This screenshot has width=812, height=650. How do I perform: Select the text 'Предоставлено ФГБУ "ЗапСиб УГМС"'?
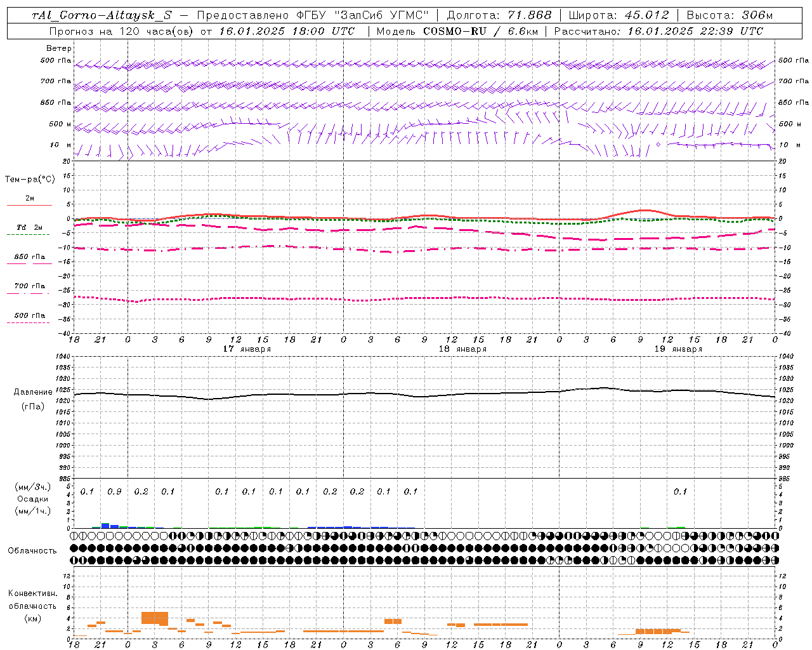pos(313,15)
